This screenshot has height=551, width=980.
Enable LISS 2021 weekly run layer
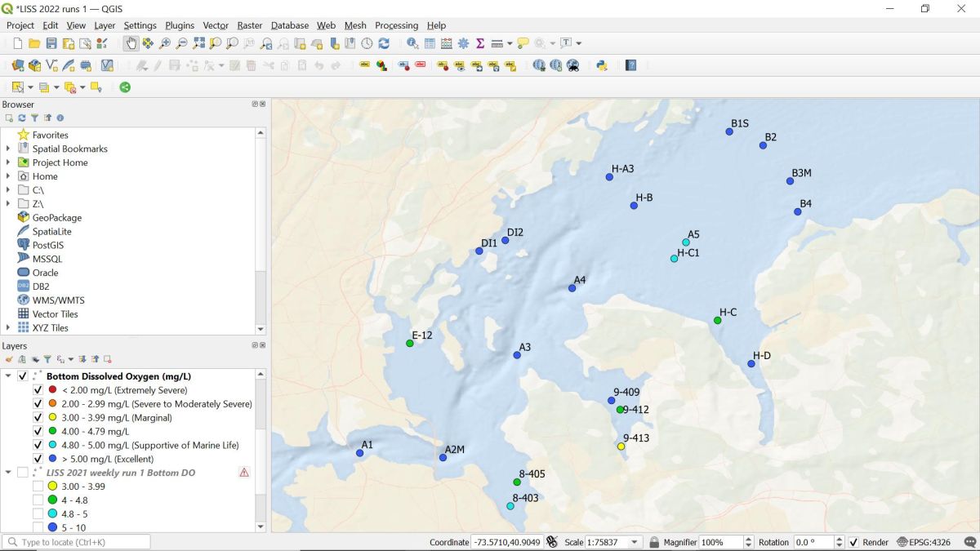coord(23,473)
